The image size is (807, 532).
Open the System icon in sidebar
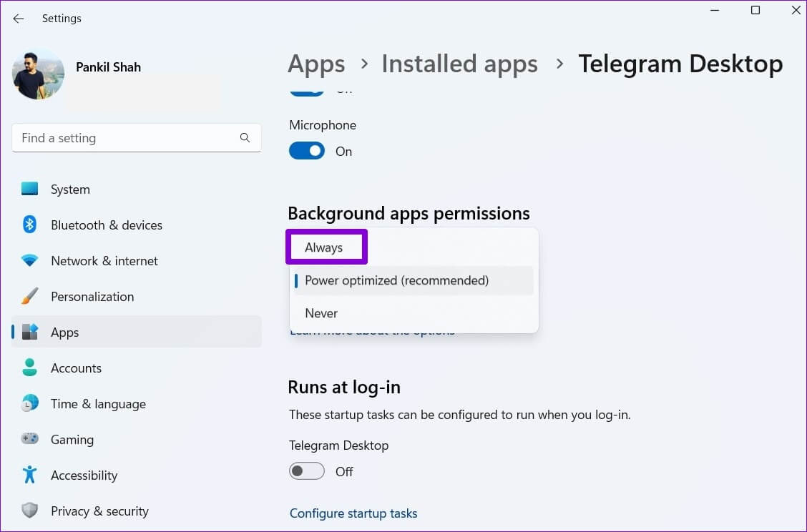click(x=30, y=189)
